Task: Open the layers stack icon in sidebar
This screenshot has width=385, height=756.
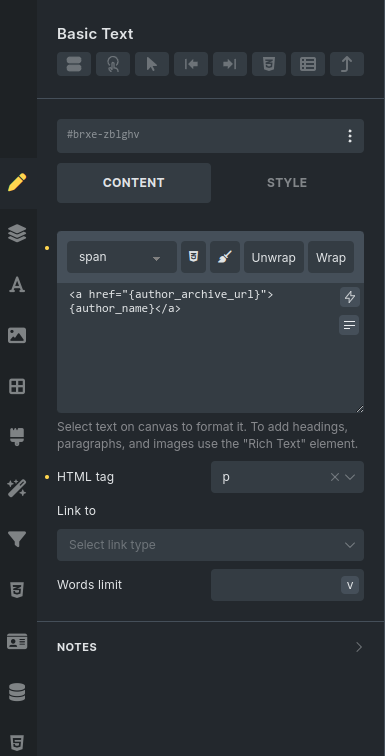Action: [17, 234]
